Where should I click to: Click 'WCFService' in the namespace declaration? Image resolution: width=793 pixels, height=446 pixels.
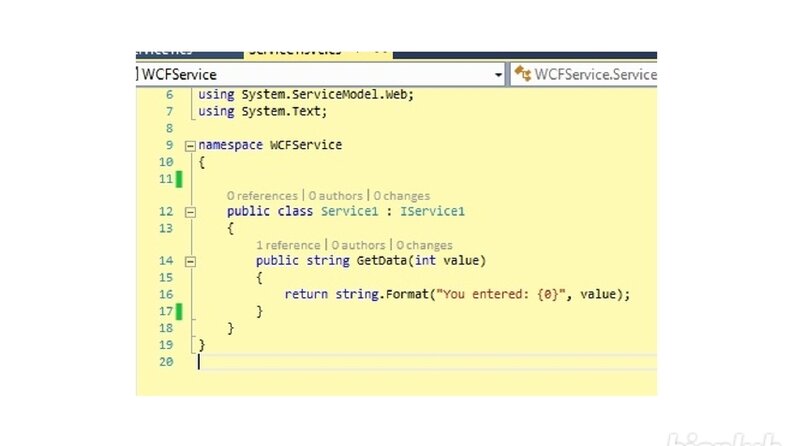coord(306,145)
